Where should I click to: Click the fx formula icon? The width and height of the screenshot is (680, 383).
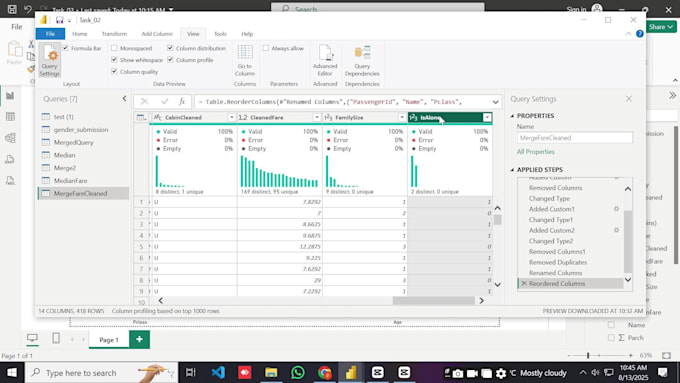pos(182,101)
